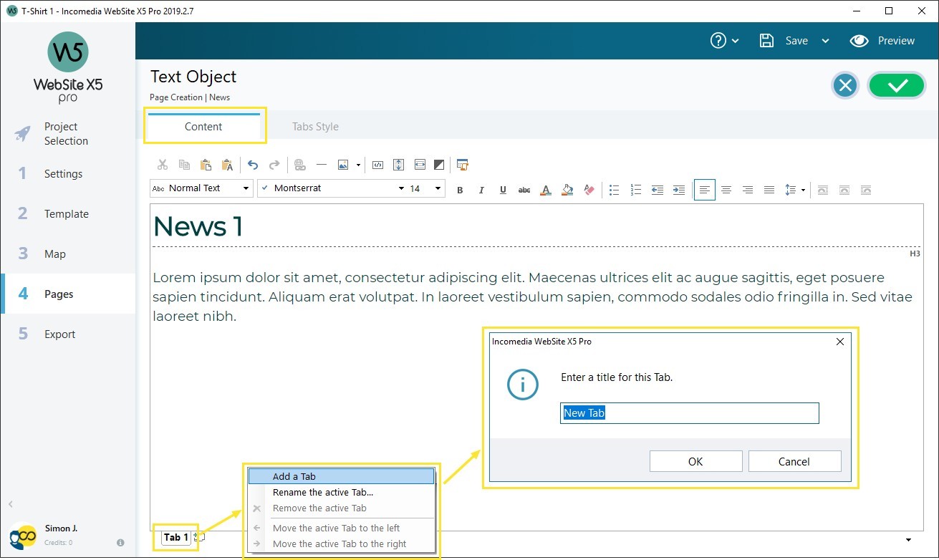Open the background fill color bucket

click(567, 190)
